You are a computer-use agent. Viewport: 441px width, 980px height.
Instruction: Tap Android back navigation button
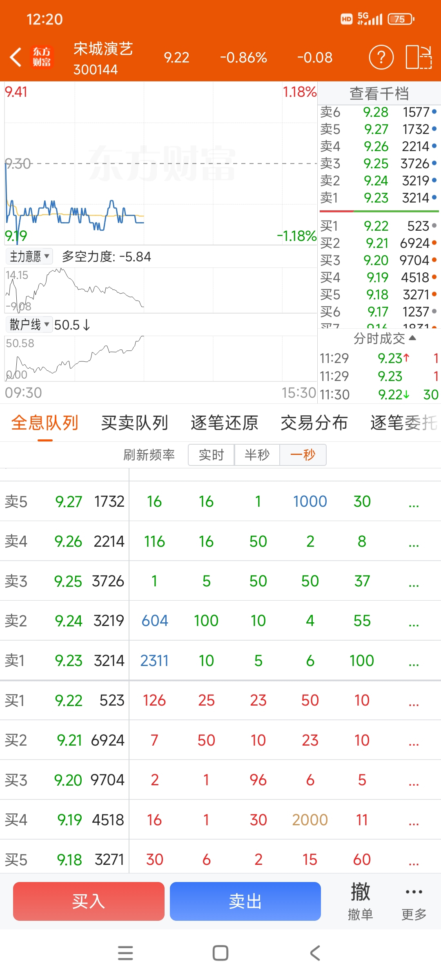[315, 953]
